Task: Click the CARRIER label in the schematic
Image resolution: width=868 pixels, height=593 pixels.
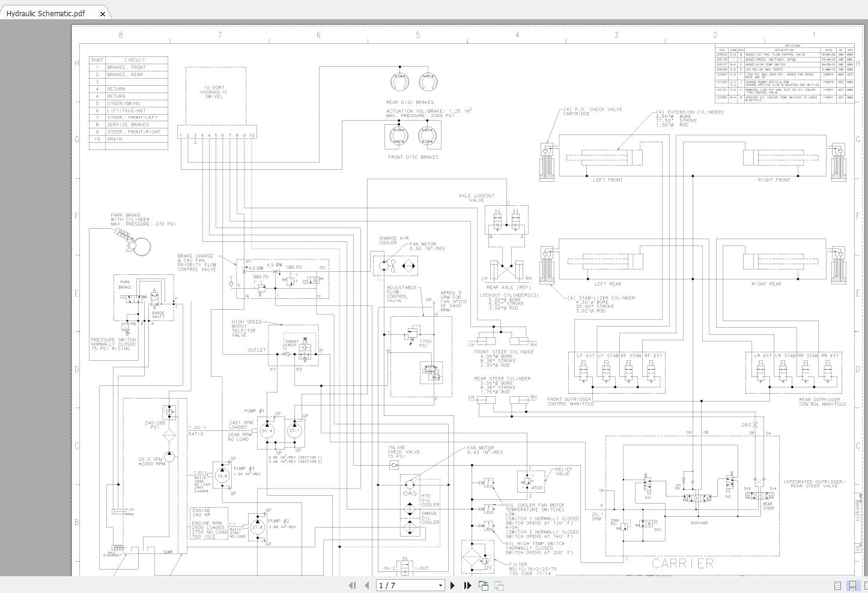Action: 683,563
